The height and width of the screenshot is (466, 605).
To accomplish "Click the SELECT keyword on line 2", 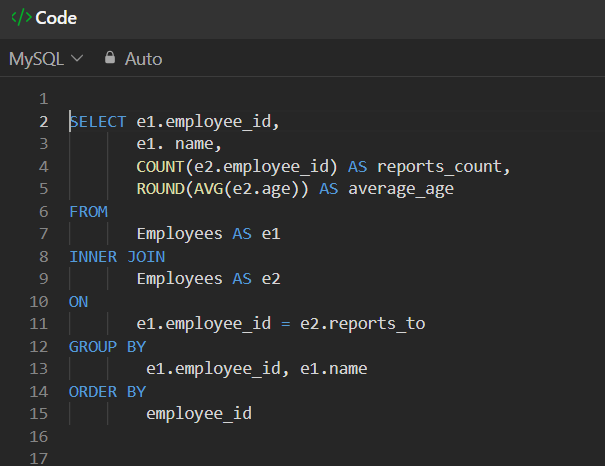I will (98, 122).
